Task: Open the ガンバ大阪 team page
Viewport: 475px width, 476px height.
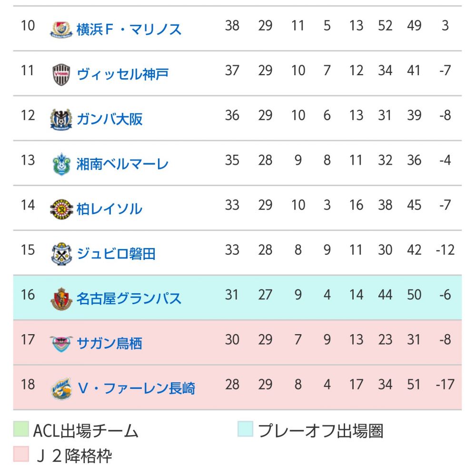Action: click(109, 119)
